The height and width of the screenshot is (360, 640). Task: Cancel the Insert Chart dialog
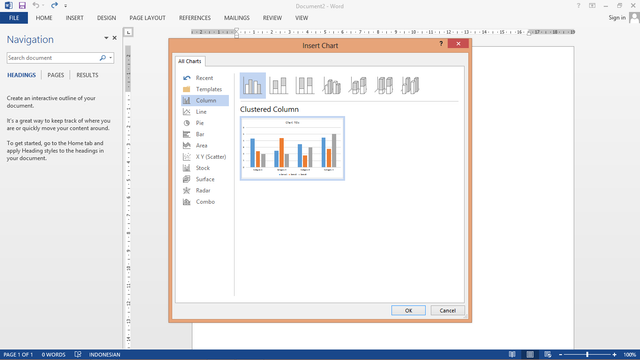pyautogui.click(x=447, y=311)
